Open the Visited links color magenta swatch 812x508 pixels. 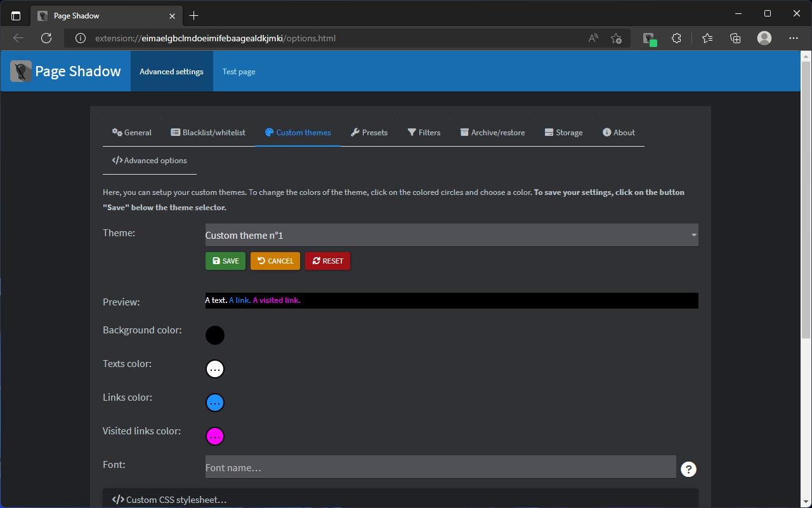215,436
